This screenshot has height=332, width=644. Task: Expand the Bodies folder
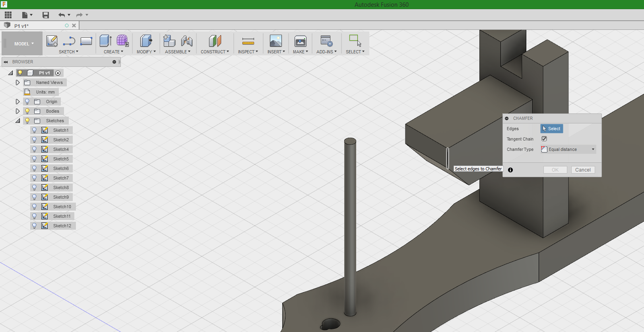[17, 111]
